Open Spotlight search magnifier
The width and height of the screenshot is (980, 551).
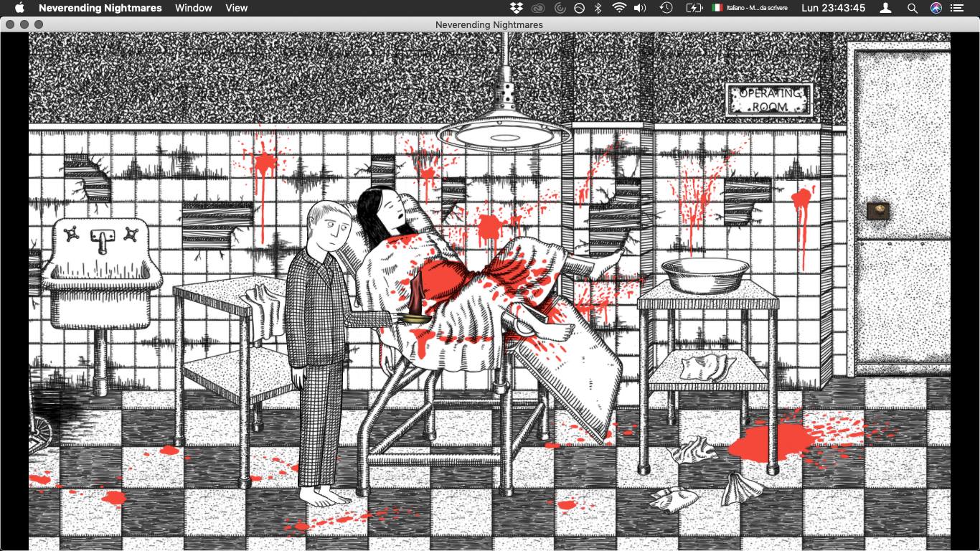(913, 8)
